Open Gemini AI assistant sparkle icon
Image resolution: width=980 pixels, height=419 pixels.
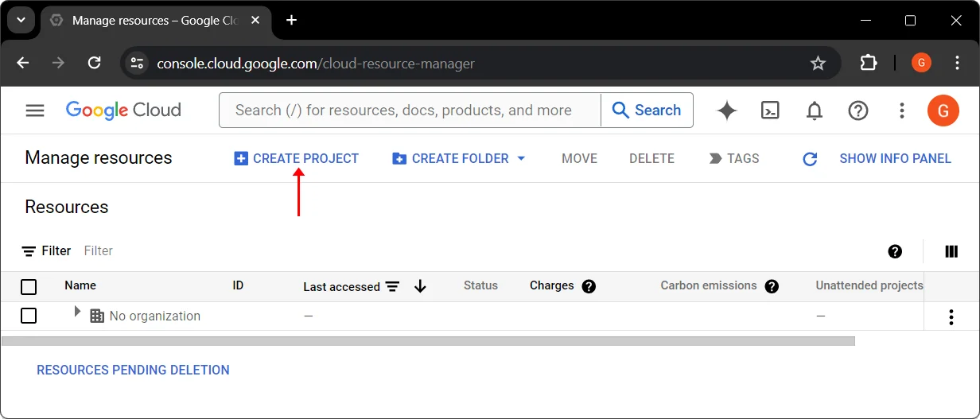[726, 111]
